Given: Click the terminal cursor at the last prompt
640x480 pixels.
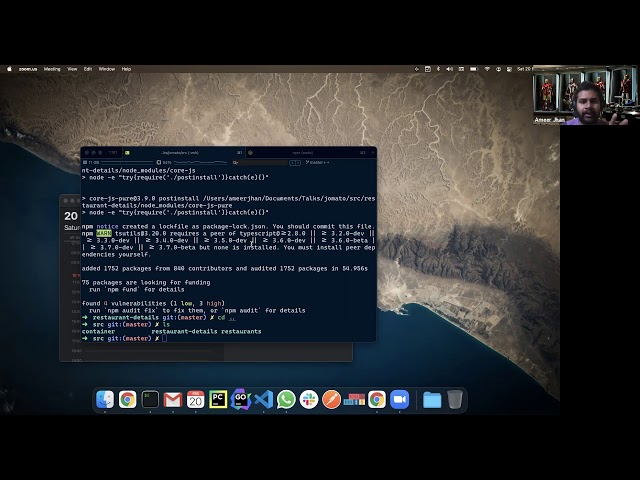Looking at the screenshot, I should (164, 338).
